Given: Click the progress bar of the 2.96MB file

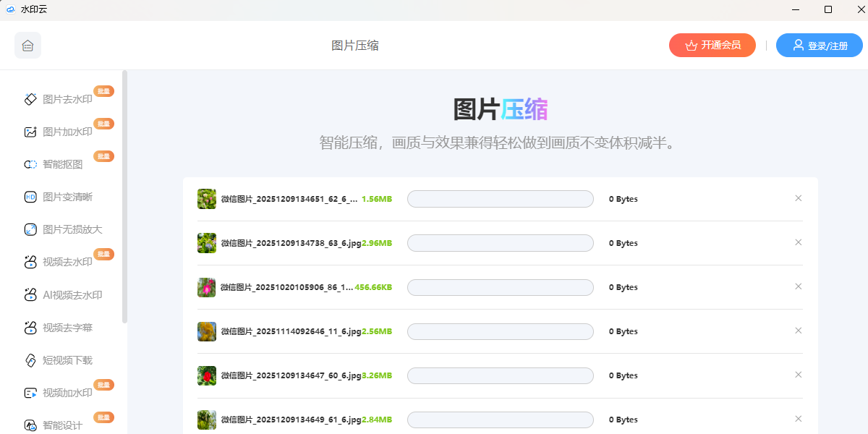Looking at the screenshot, I should coord(501,243).
